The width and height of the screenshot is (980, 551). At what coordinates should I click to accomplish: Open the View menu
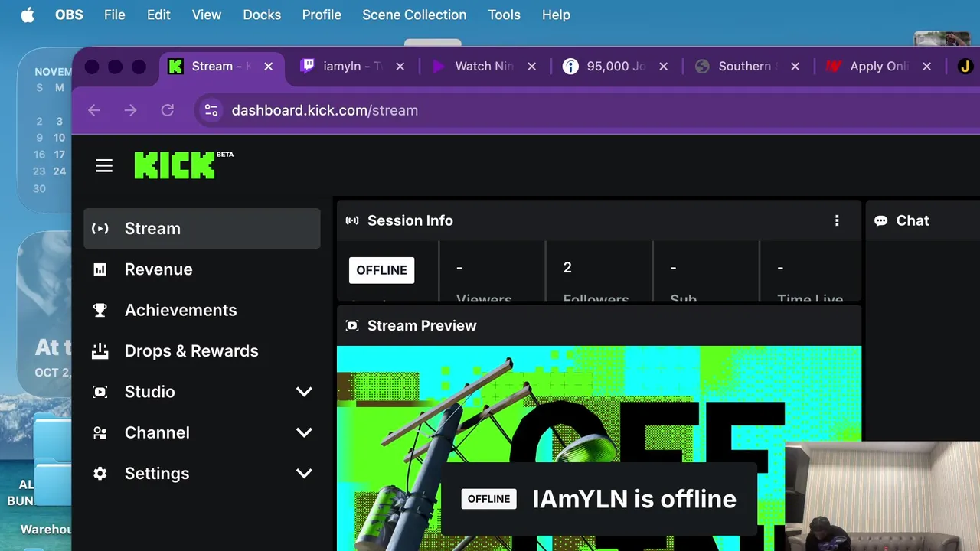click(207, 15)
